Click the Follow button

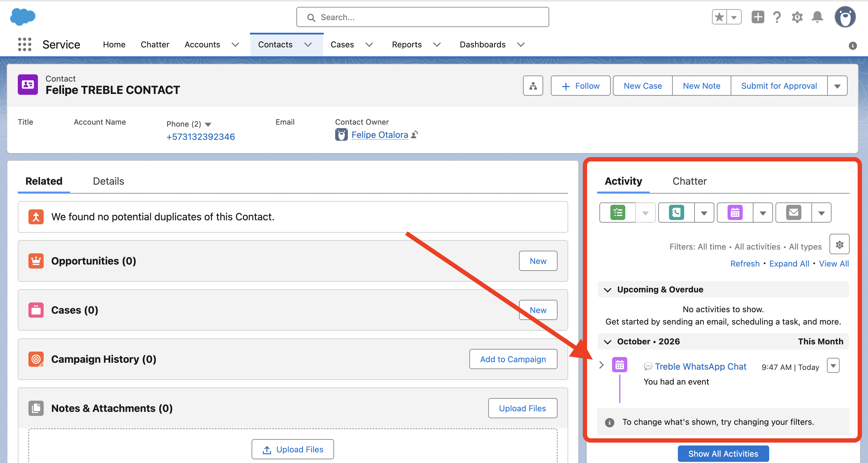(580, 86)
